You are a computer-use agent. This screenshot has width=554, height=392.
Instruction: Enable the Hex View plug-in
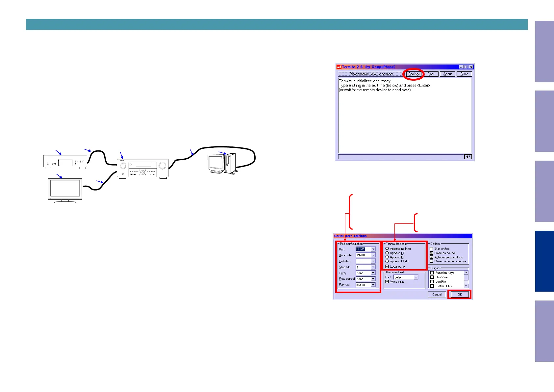(432, 277)
